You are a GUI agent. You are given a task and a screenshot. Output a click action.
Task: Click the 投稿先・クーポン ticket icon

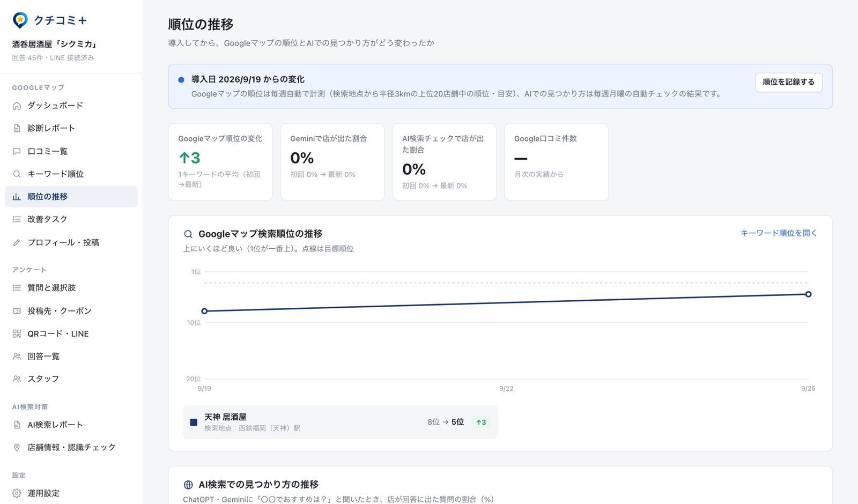tap(17, 311)
